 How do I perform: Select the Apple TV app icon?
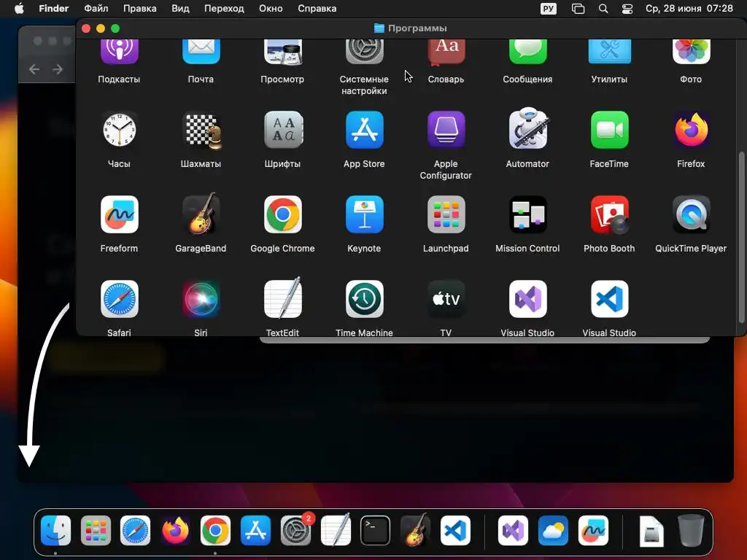(x=446, y=299)
